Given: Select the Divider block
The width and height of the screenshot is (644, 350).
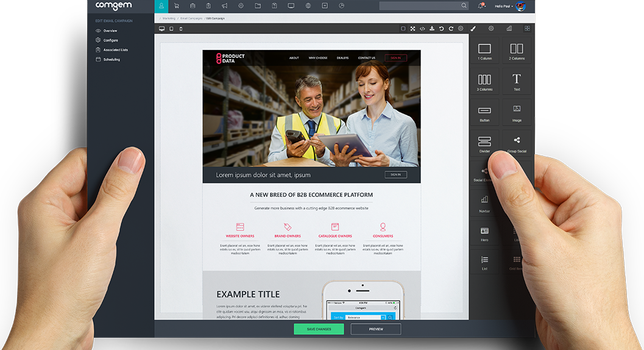Looking at the screenshot, I should click(484, 143).
